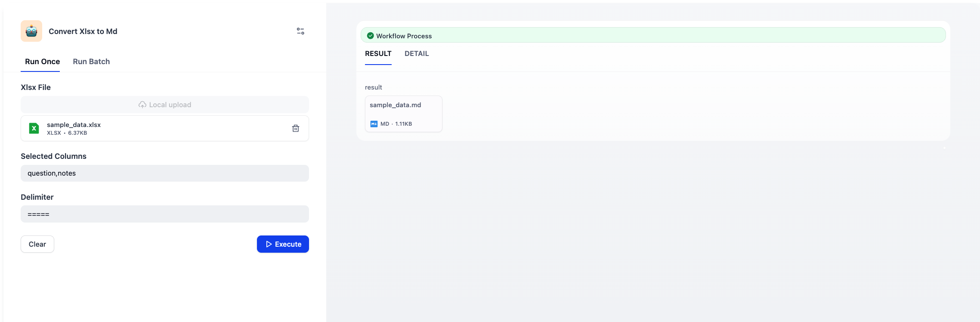Switch to the Run Once tab
The height and width of the screenshot is (322, 980).
tap(42, 62)
